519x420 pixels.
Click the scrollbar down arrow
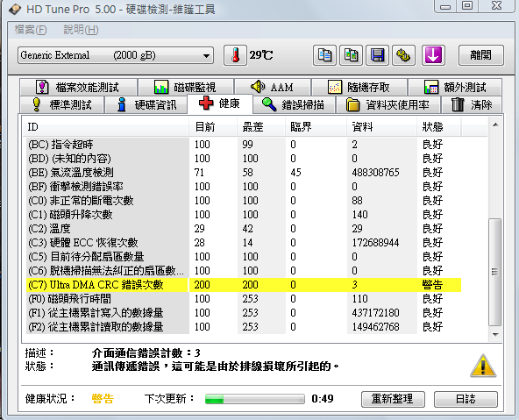pos(495,334)
